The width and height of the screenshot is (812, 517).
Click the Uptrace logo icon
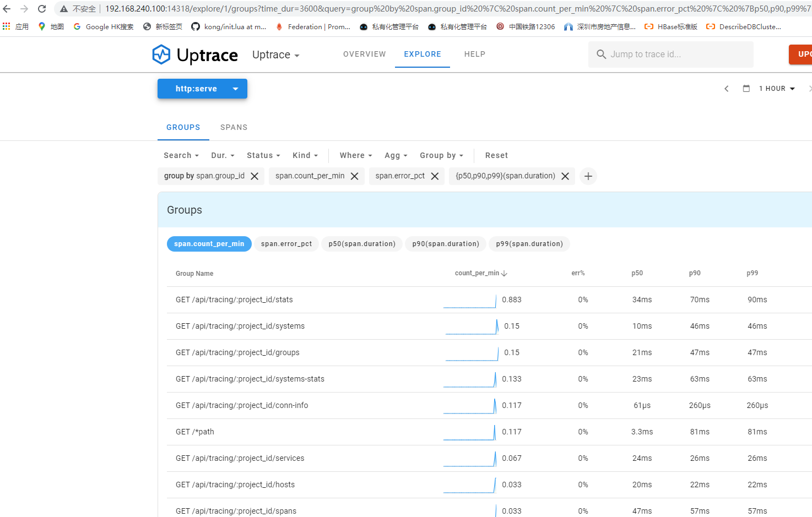pos(161,55)
